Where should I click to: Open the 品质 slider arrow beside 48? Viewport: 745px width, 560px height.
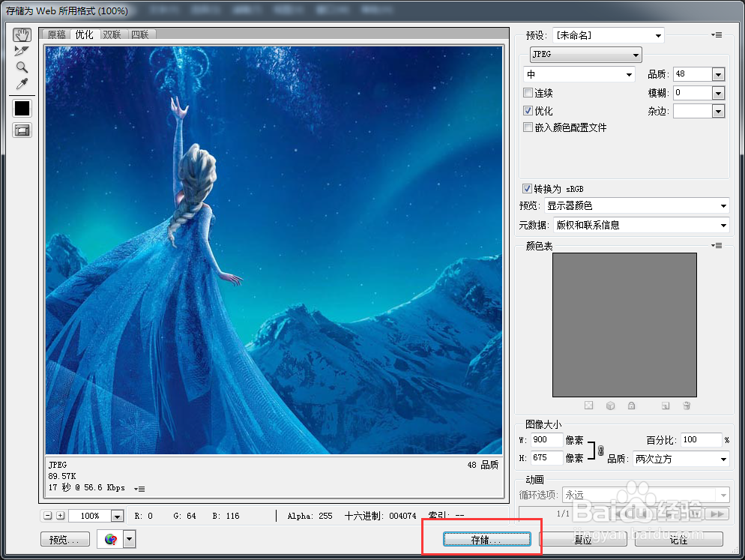pyautogui.click(x=718, y=75)
